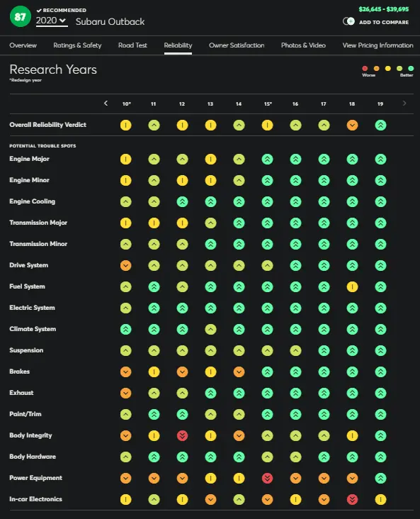This screenshot has width=420, height=519.
Task: Click the Overall Reliability Verdict label
Action: 48,125
